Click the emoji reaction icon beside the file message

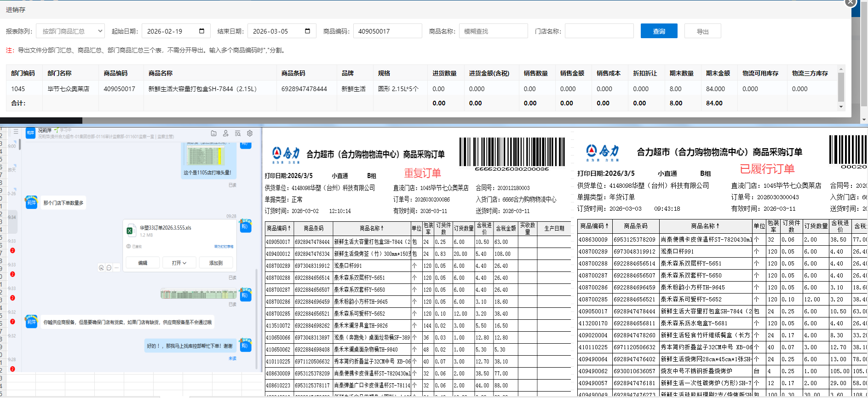pos(101,268)
